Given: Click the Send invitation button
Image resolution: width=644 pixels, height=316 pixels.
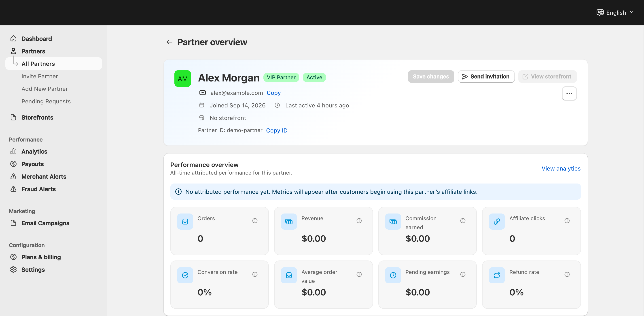Looking at the screenshot, I should pyautogui.click(x=486, y=76).
